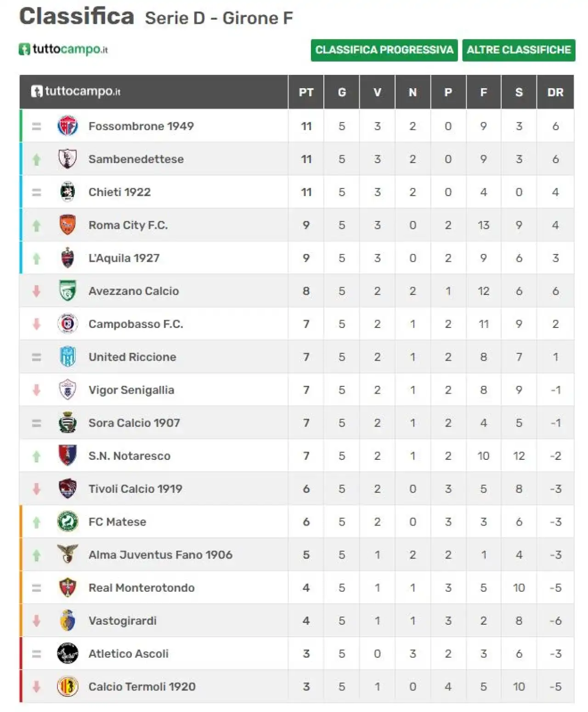The width and height of the screenshot is (588, 712).
Task: Open the Roma City F.C. crest icon
Action: [x=68, y=225]
